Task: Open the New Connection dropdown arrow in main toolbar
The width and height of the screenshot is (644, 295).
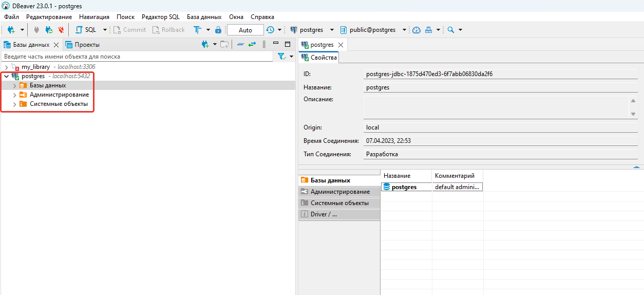Action: 22,30
